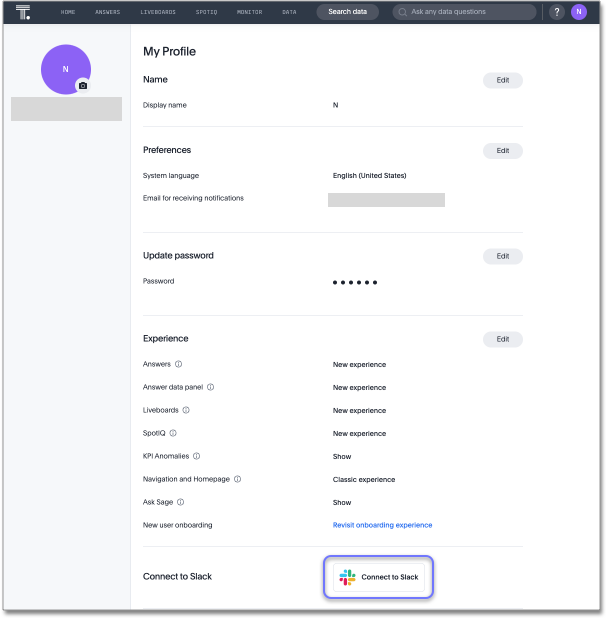Edit the Update password section
This screenshot has width=607, height=619.
coord(502,256)
